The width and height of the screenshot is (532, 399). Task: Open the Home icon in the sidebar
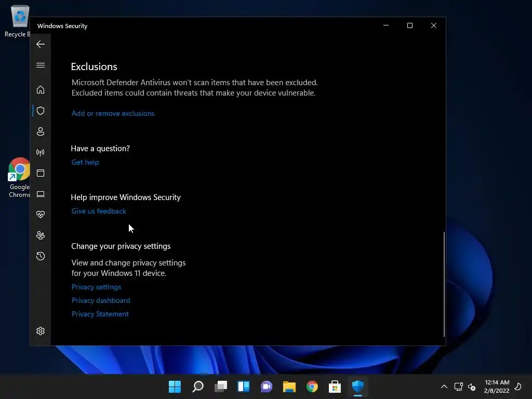click(x=41, y=89)
